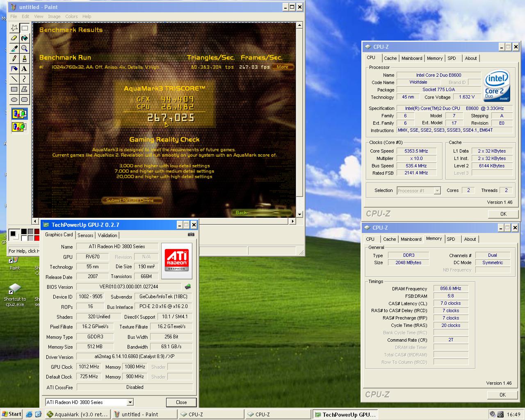Open the Paint desktop shortcut
This screenshot has height=420, width=525.
pyautogui.click(x=15, y=263)
